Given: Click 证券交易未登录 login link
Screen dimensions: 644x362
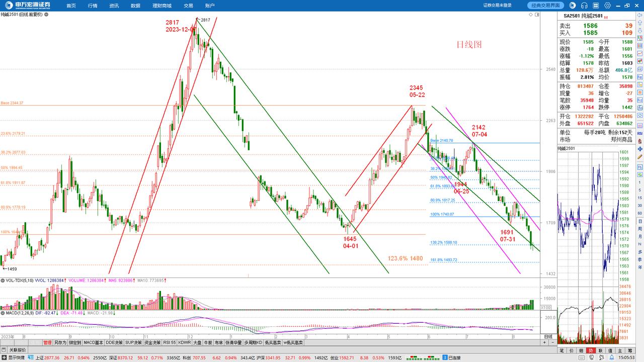Looking at the screenshot, I should pos(497,6).
